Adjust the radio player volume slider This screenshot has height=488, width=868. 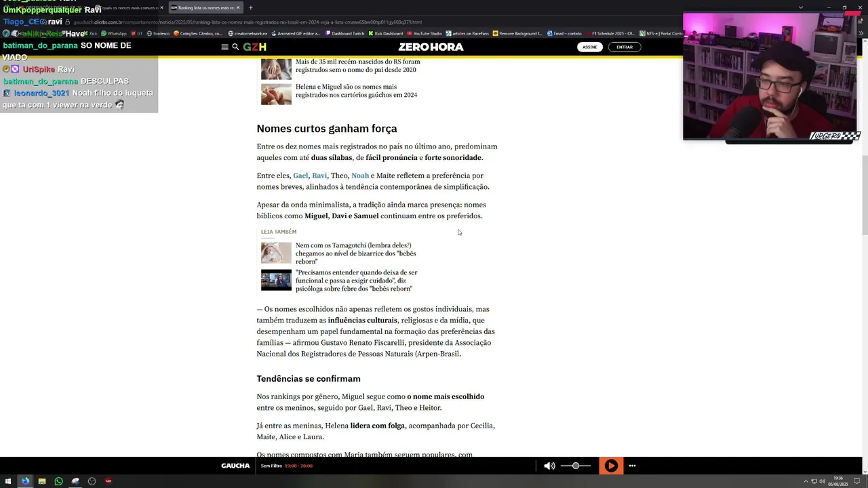tap(576, 466)
